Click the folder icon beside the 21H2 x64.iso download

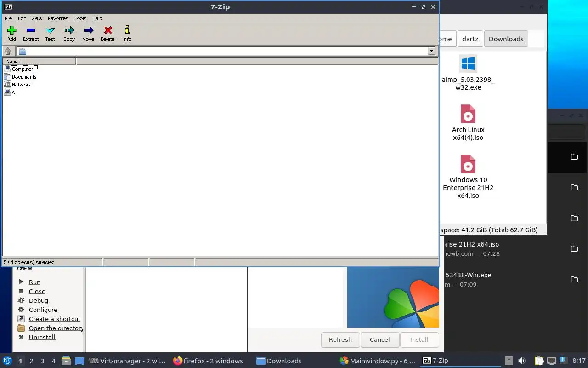click(574, 249)
